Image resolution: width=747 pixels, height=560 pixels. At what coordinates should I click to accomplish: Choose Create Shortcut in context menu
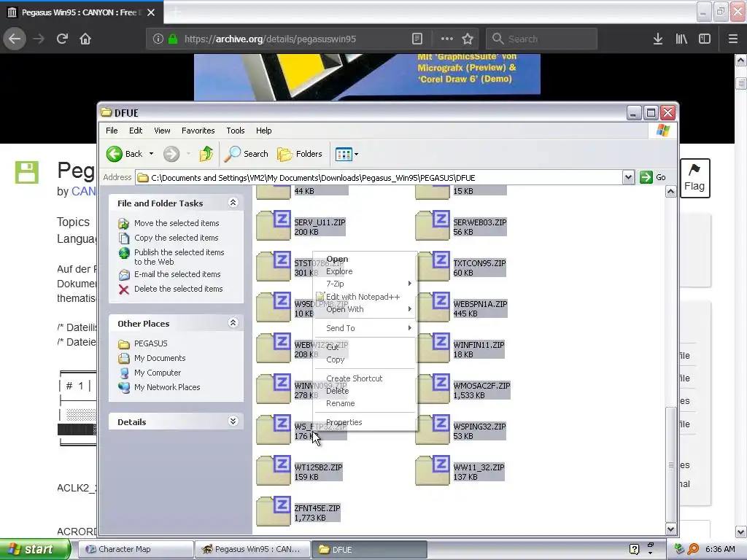(355, 378)
